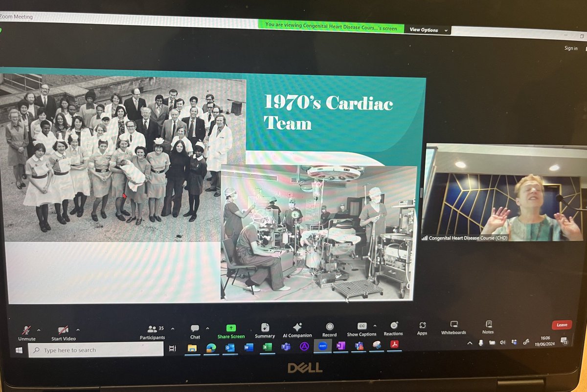Start recording with Record button

click(x=329, y=330)
